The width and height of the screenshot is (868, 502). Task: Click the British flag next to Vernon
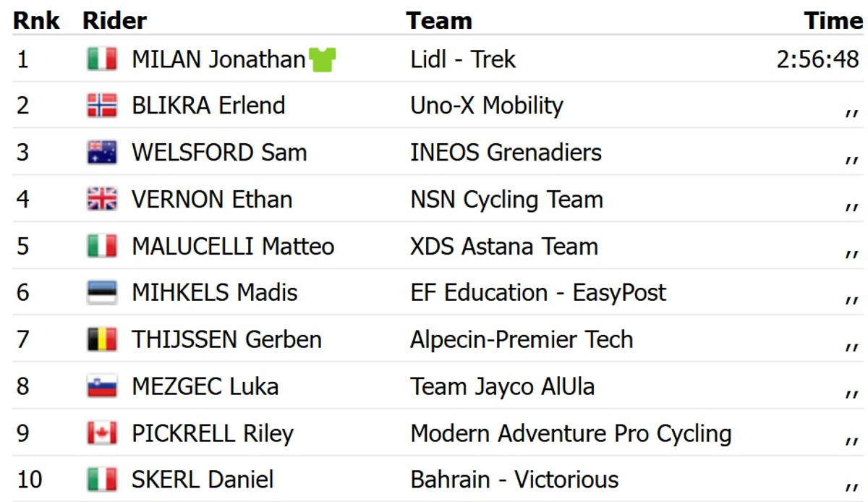102,200
